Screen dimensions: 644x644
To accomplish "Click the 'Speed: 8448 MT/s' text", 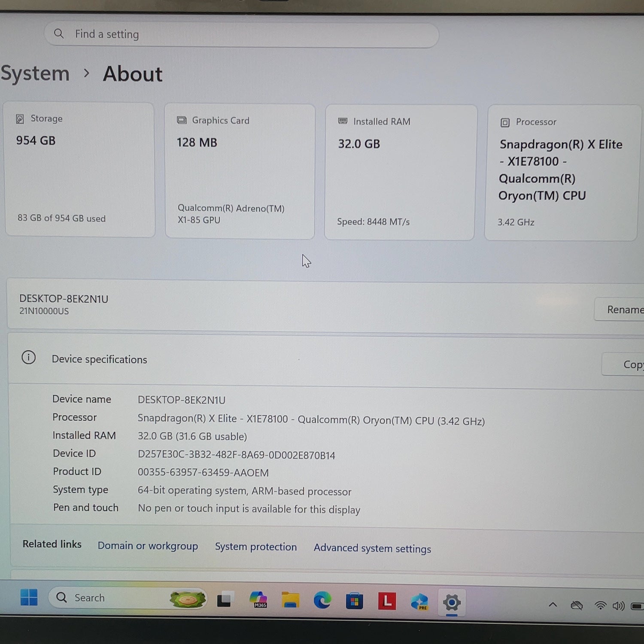I will tap(373, 222).
